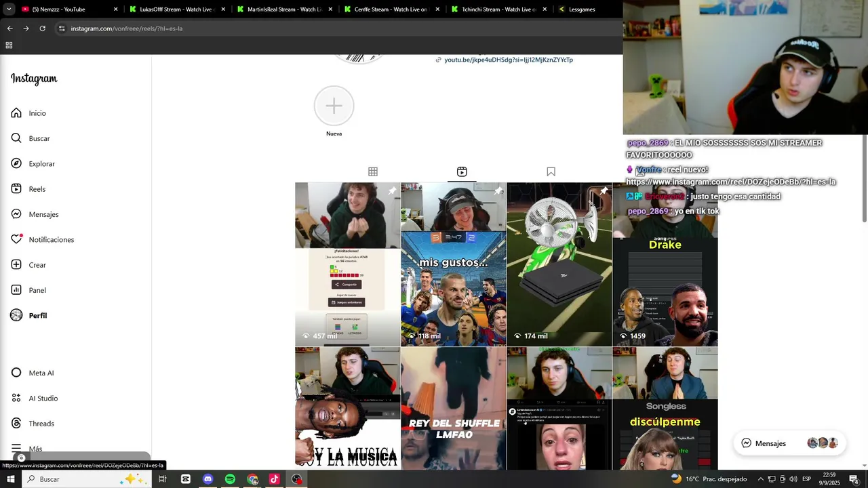Close the LukasOfff Stream tab
The width and height of the screenshot is (868, 488).
tap(223, 9)
